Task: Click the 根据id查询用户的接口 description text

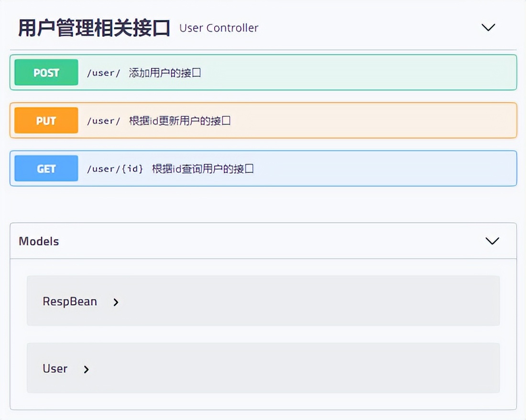Action: pos(191,168)
